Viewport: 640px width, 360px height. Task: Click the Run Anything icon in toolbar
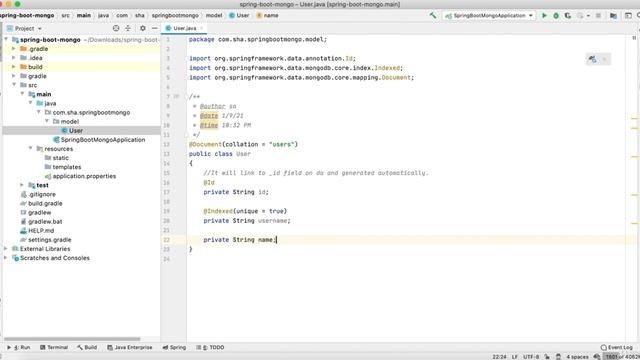click(x=628, y=16)
